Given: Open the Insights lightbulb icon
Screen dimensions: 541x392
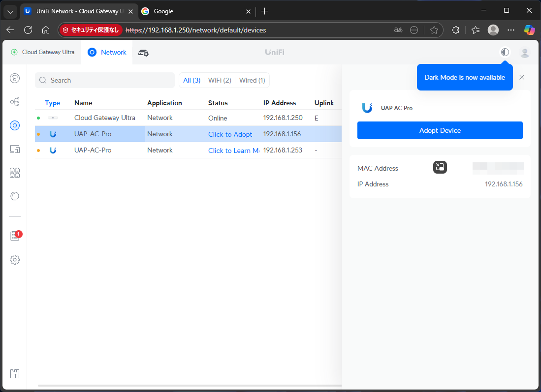Looking at the screenshot, I should tap(15, 196).
